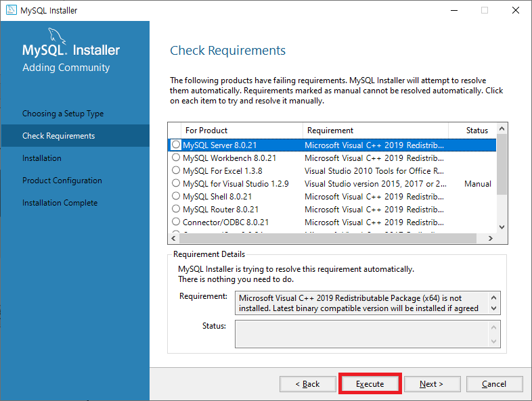Click the MySQL Shell 8.0.21 product name
The image size is (532, 401).
(217, 197)
